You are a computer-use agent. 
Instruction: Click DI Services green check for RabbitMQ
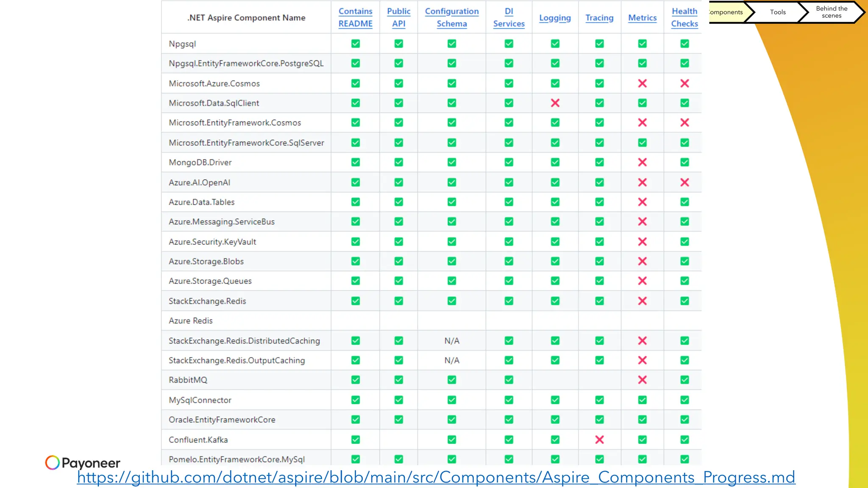click(509, 380)
